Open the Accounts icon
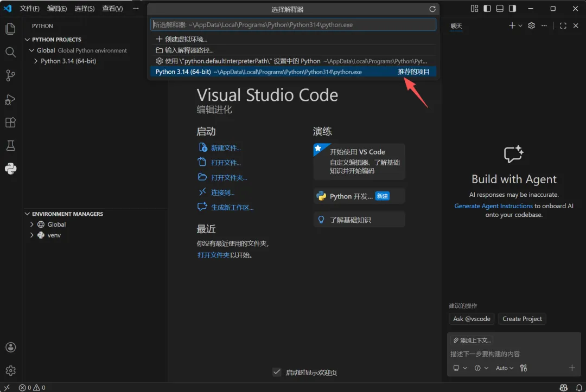586x392 pixels. click(10, 347)
